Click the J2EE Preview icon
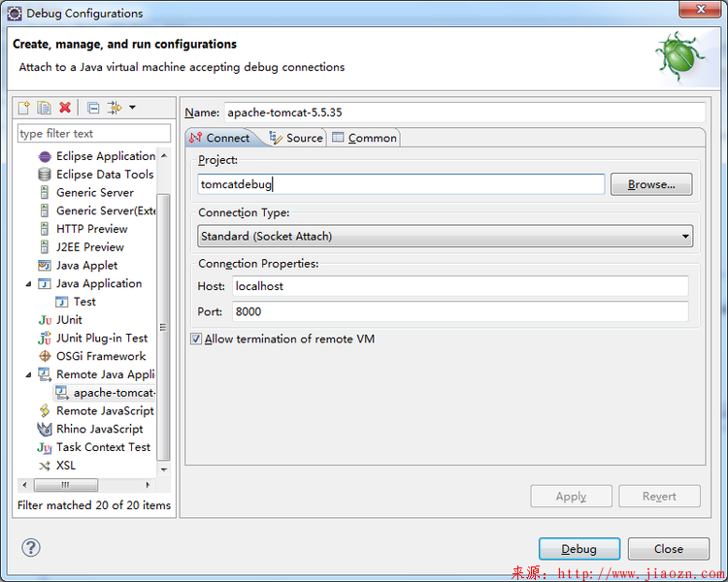The image size is (728, 582). pyautogui.click(x=45, y=247)
